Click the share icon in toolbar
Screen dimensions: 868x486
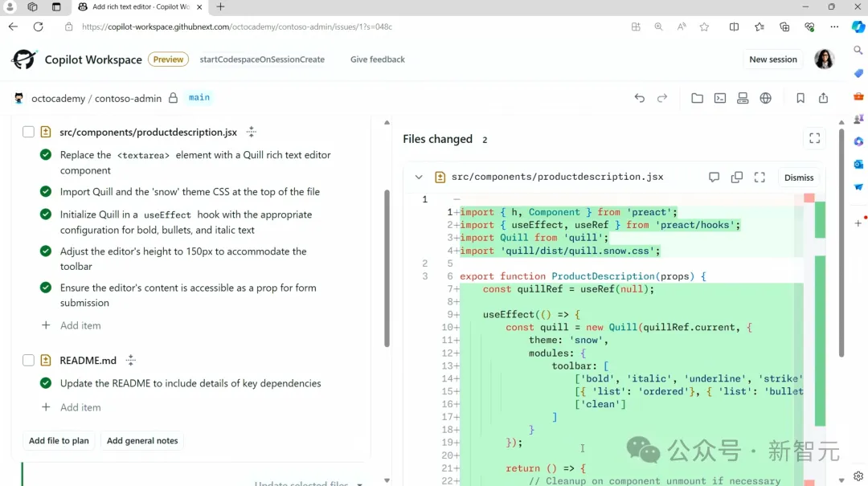(823, 98)
